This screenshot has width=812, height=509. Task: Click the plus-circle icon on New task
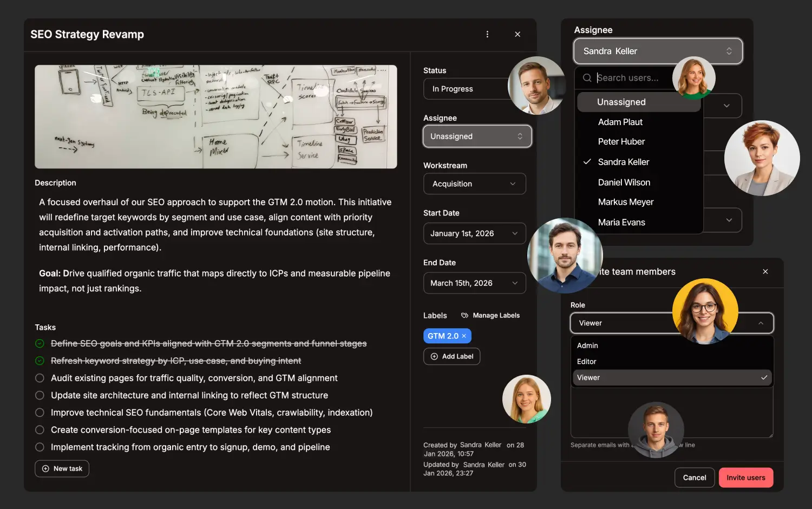45,468
